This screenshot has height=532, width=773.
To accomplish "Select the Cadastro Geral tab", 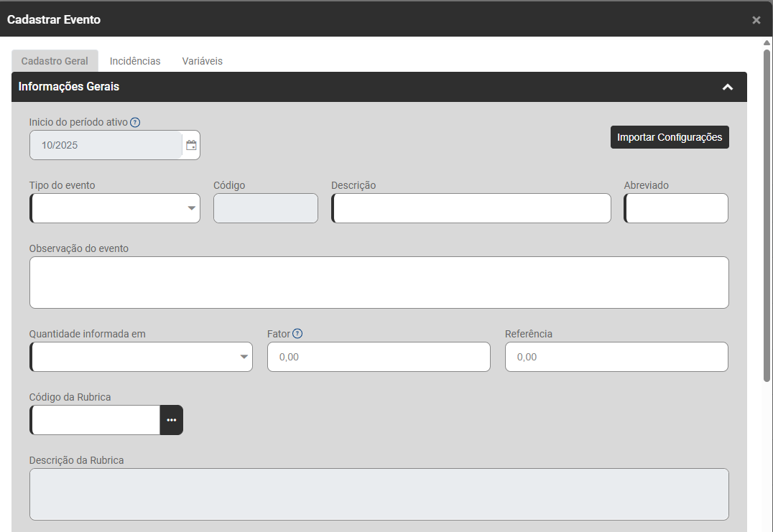I will tap(55, 61).
